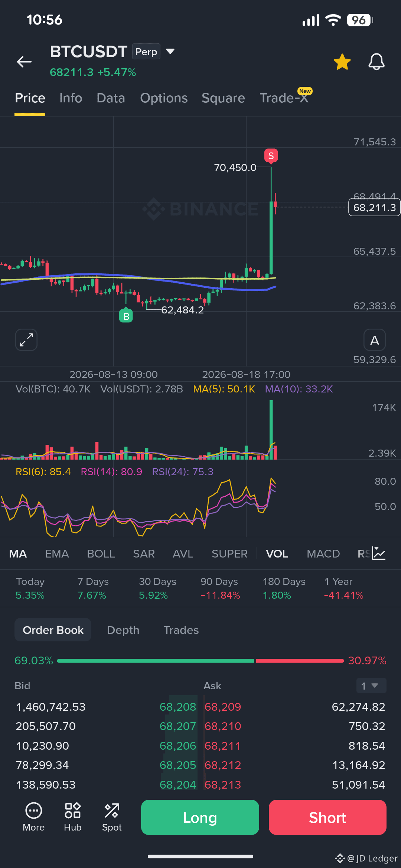Toggle the BOLL indicator
The image size is (401, 868).
(x=101, y=554)
